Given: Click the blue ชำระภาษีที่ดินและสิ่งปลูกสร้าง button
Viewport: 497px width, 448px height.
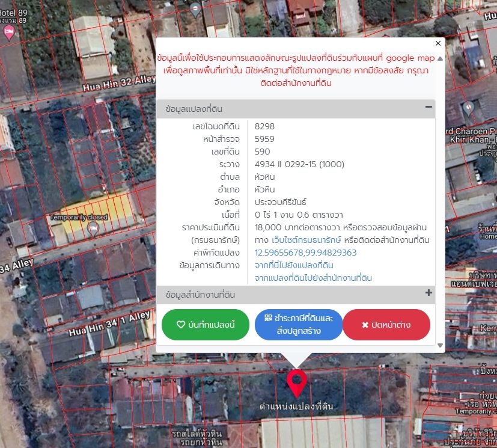Looking at the screenshot, I should point(299,324).
